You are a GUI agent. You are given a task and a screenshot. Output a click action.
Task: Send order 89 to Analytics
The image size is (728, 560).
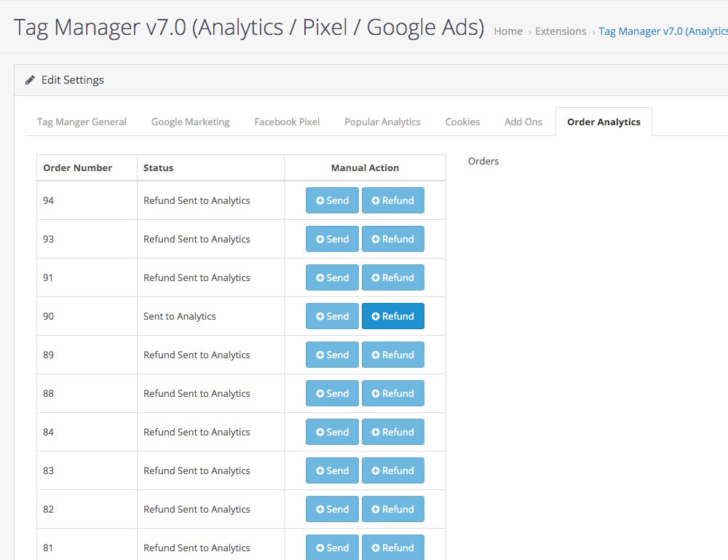332,355
